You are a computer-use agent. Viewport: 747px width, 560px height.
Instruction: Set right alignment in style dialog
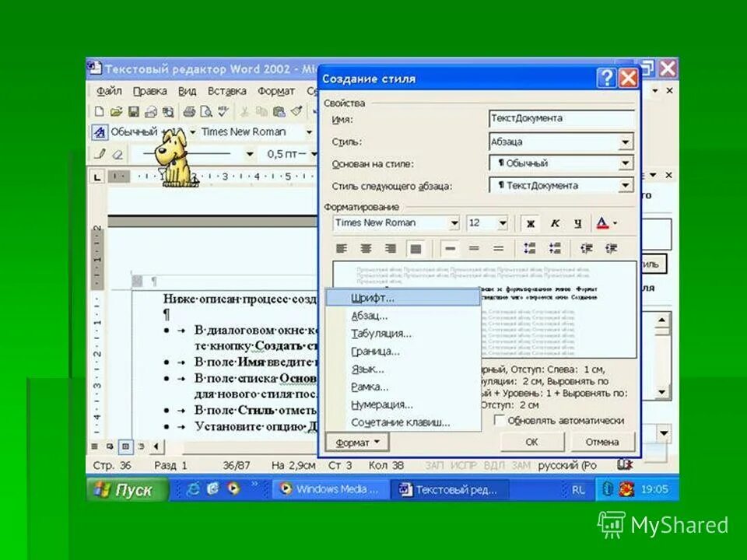click(391, 248)
